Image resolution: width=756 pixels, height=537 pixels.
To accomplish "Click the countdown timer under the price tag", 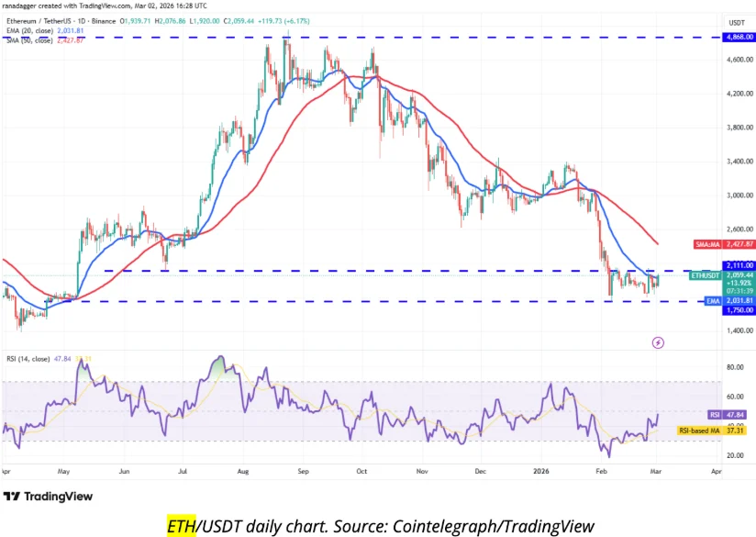I will coord(737,290).
